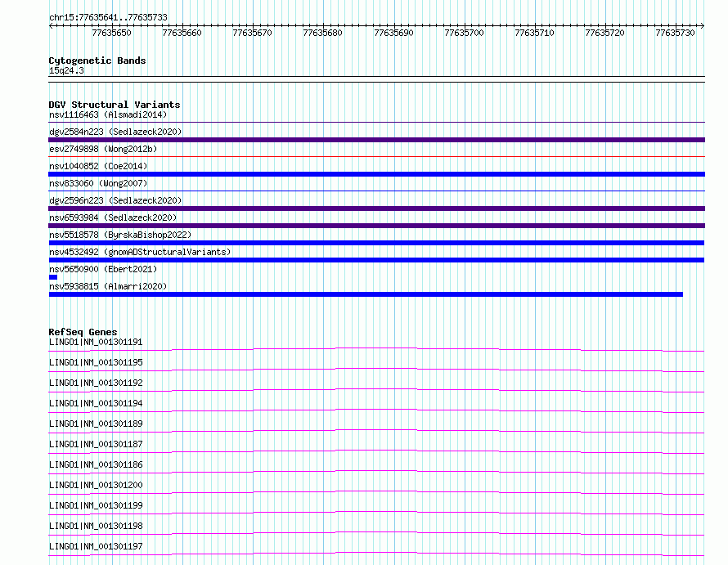Click ruler position 77635660
Image resolution: width=728 pixels, height=565 pixels.
[x=182, y=33]
